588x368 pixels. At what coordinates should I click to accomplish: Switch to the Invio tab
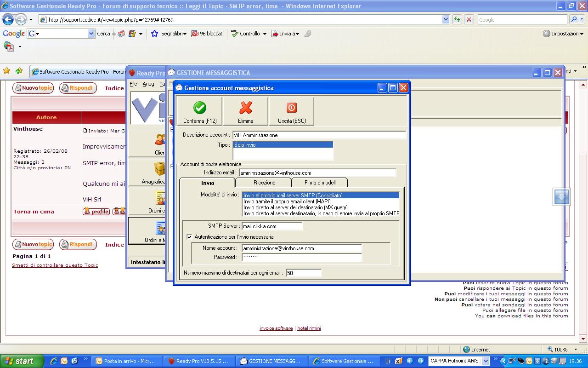tap(208, 183)
